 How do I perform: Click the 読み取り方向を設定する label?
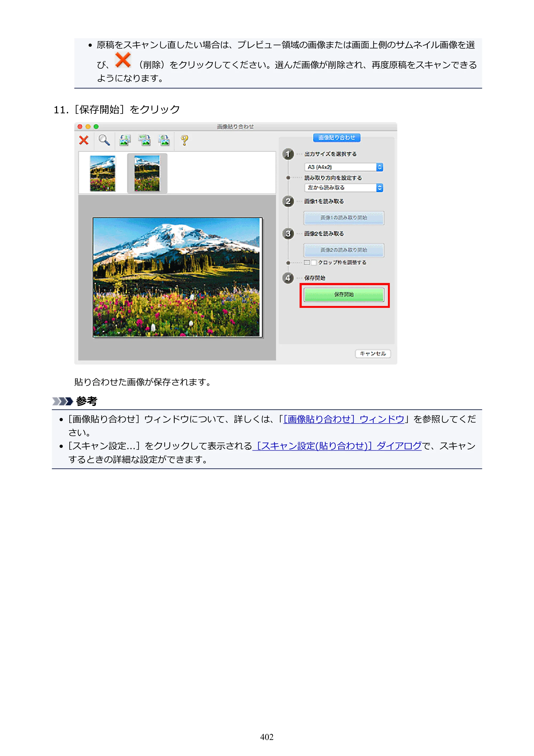[x=333, y=178]
